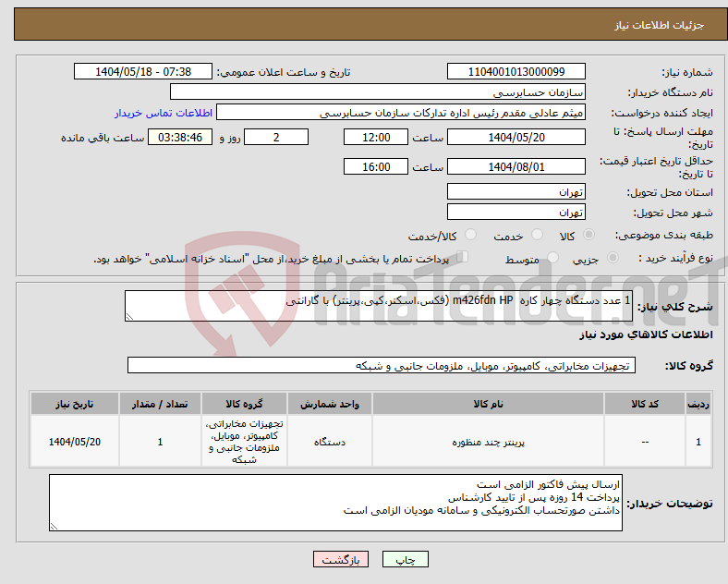Click the item code cell showing --

tap(645, 442)
